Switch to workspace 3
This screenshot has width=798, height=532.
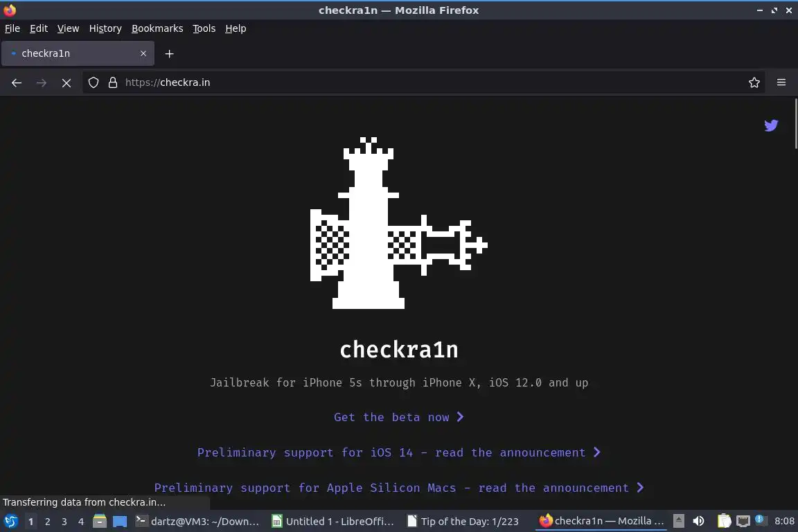(64, 522)
